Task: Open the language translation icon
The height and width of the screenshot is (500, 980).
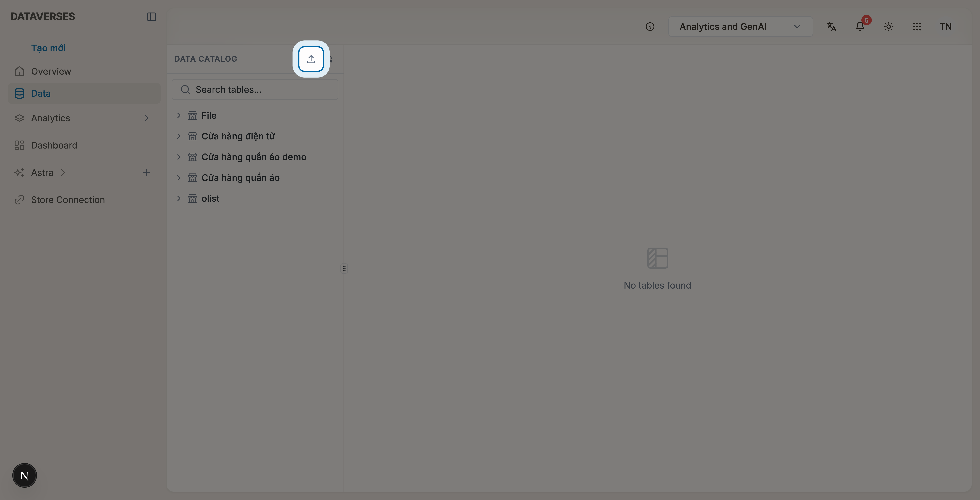Action: pyautogui.click(x=831, y=27)
